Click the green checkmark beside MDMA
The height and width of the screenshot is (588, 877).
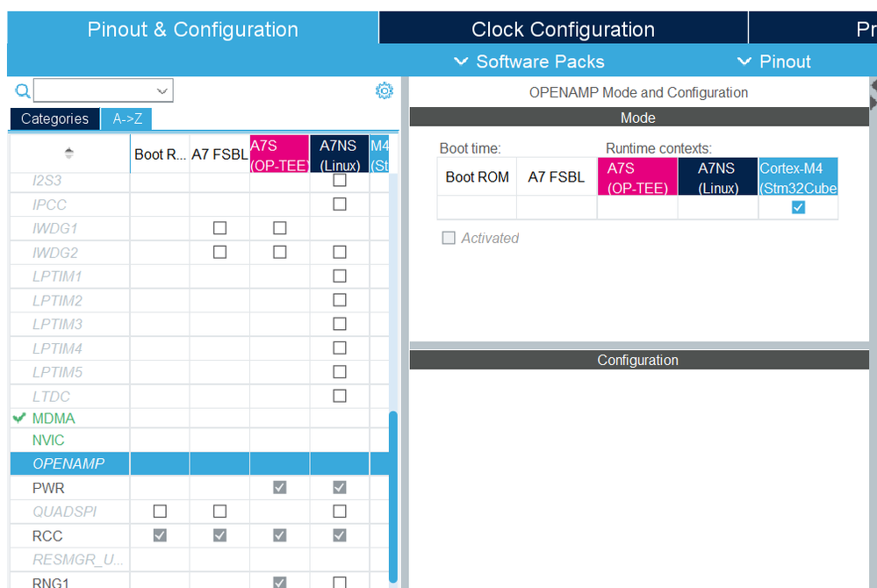[19, 418]
